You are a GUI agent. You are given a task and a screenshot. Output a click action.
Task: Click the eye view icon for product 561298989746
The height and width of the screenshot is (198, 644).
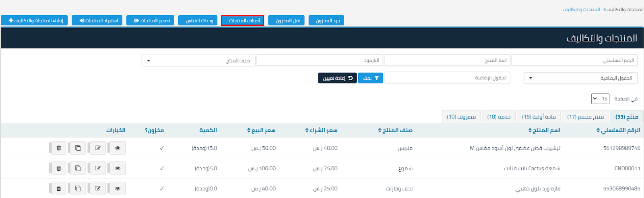[x=118, y=148]
